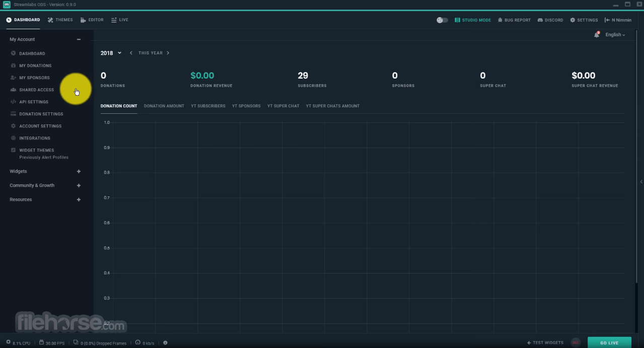Click the sidebar Dashboard gauge icon
The width and height of the screenshot is (644, 348).
[14, 53]
